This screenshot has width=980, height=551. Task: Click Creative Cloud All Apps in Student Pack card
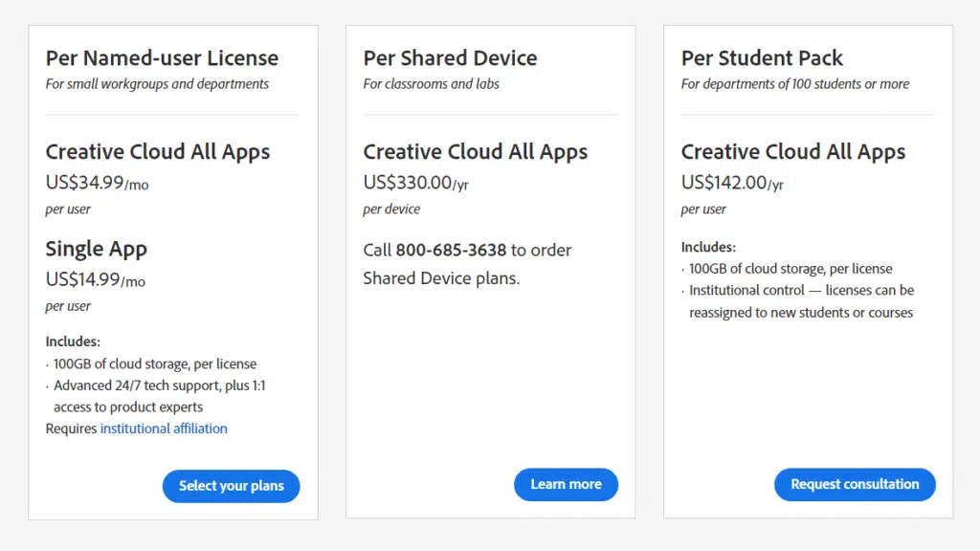tap(793, 152)
